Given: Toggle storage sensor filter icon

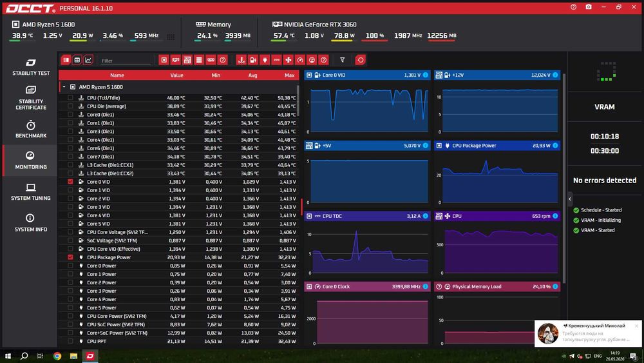Looking at the screenshot, I should click(199, 60).
